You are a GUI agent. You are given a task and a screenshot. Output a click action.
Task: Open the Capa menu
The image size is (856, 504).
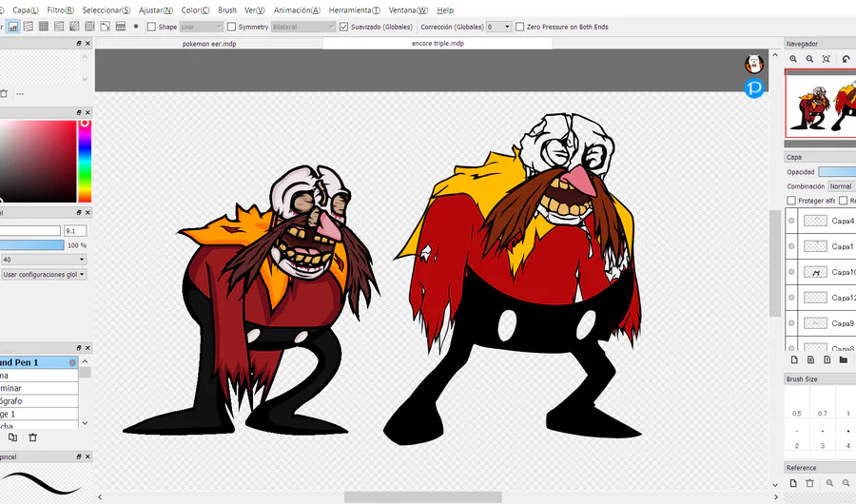(26, 10)
